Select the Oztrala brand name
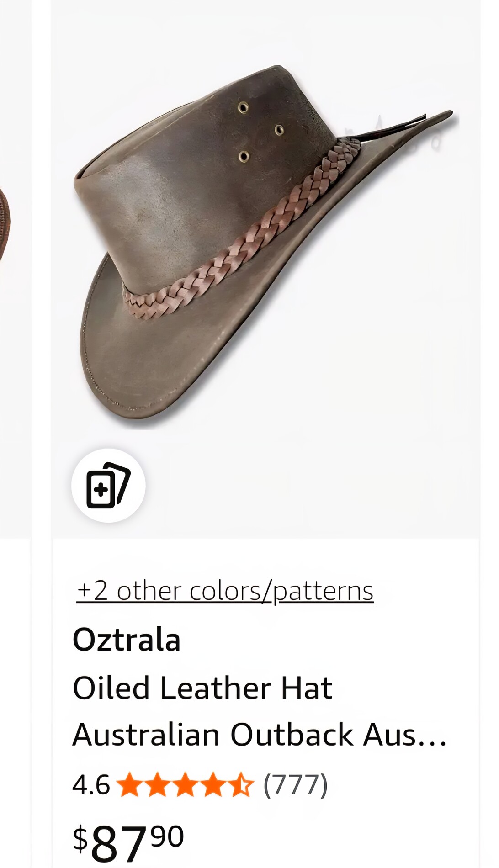The height and width of the screenshot is (868, 499). (x=127, y=640)
